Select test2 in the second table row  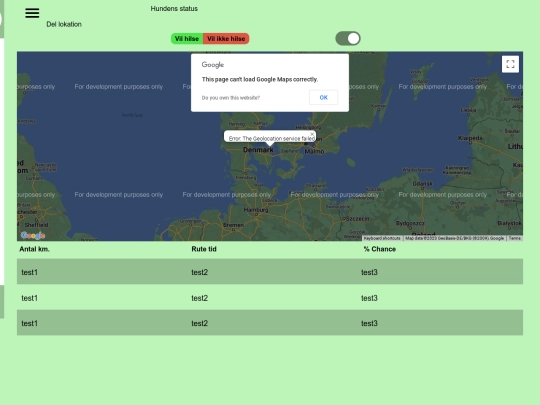[x=200, y=298]
